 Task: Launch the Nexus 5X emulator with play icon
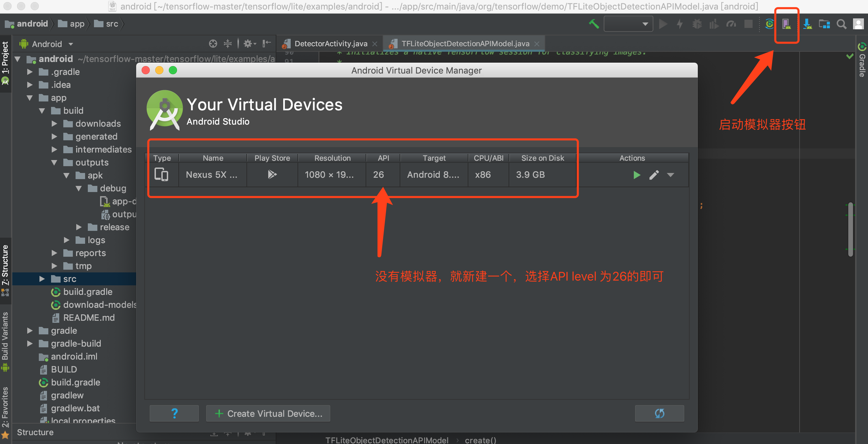pos(637,175)
